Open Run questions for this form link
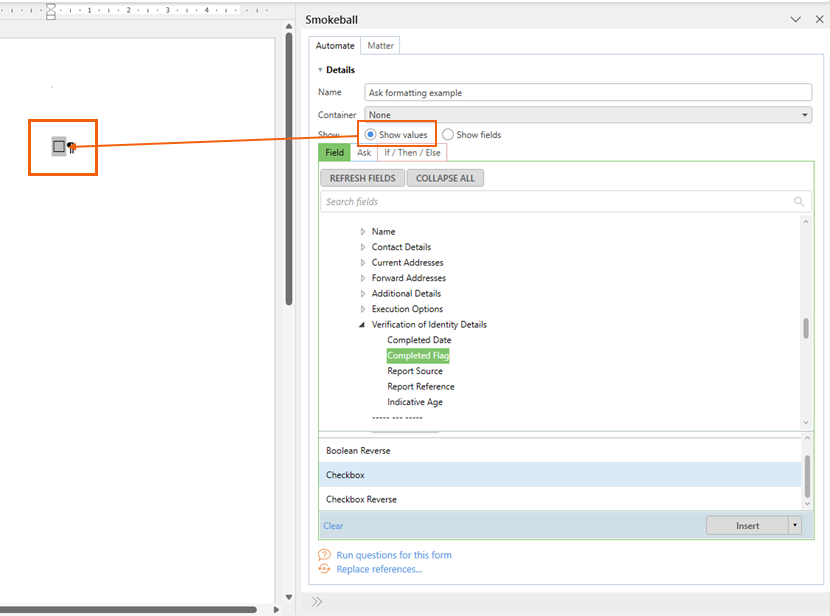 (394, 555)
